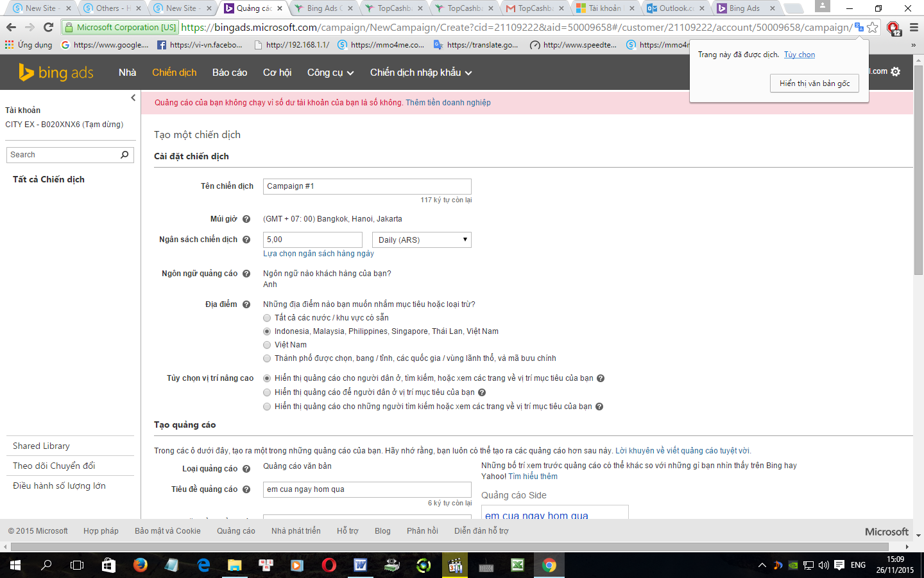The width and height of the screenshot is (924, 578).
Task: Click the horizontal page scrollbar
Action: (x=449, y=547)
